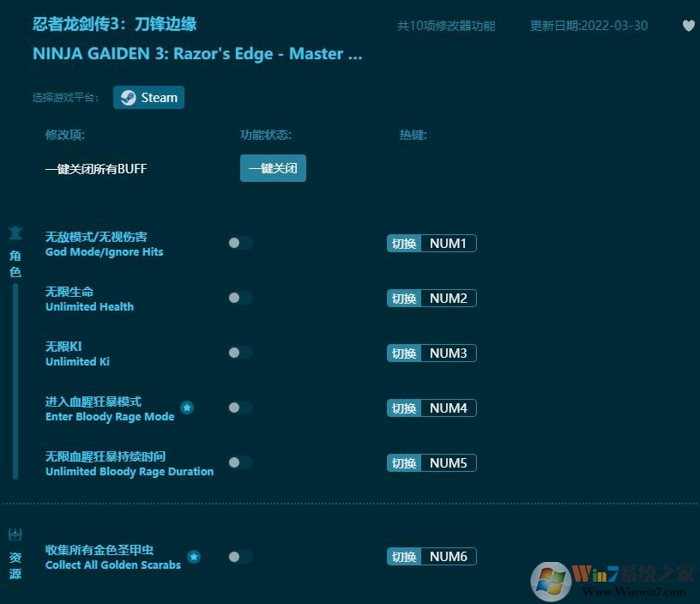Toggle Unlimited Health on
Screen dimensions: 700x604
point(240,298)
